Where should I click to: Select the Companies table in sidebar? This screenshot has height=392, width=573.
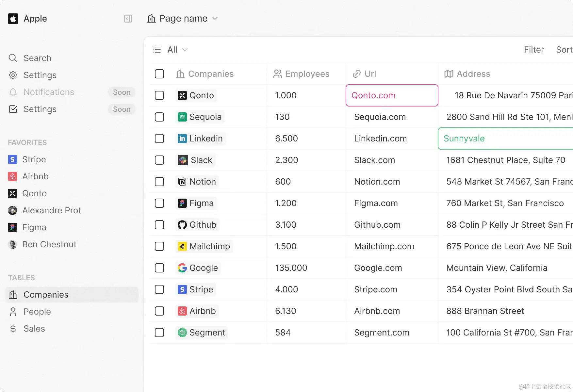(x=72, y=295)
